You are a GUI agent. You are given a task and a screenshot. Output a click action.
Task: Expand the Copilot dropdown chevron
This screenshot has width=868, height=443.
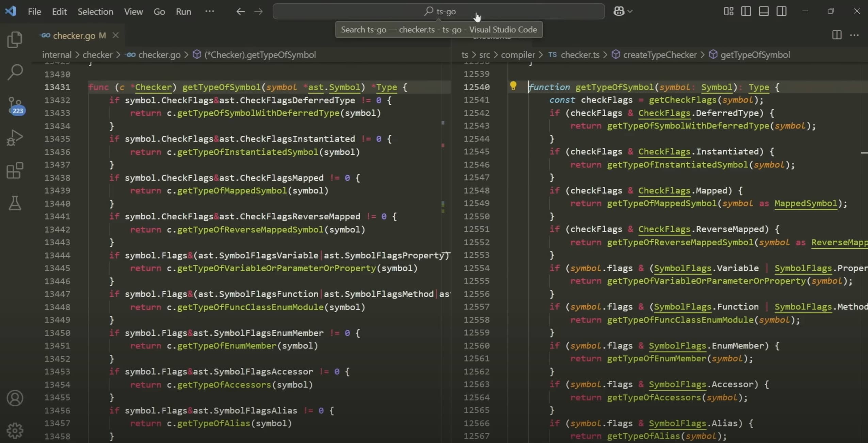pyautogui.click(x=630, y=11)
